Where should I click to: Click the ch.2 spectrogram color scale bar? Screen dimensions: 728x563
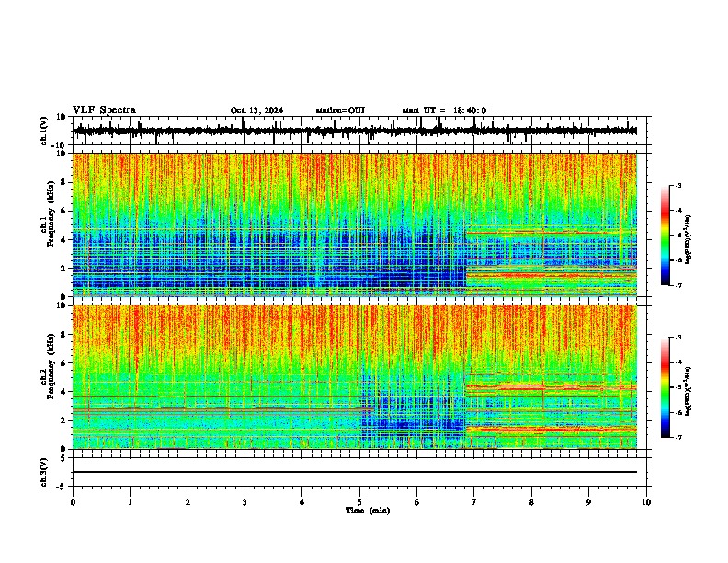coord(665,387)
